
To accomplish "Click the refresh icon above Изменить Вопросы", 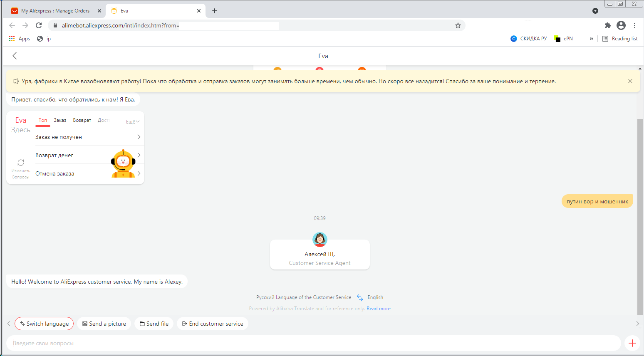I will [21, 163].
